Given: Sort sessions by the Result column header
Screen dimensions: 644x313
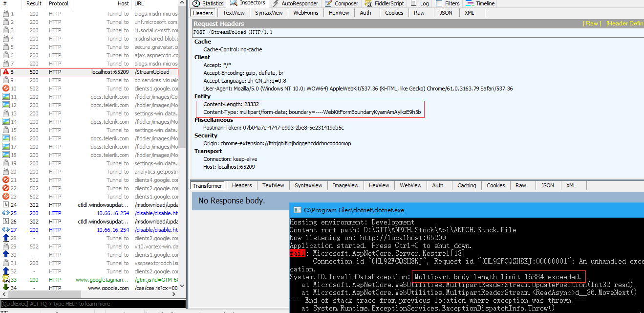Looking at the screenshot, I should click(34, 4).
